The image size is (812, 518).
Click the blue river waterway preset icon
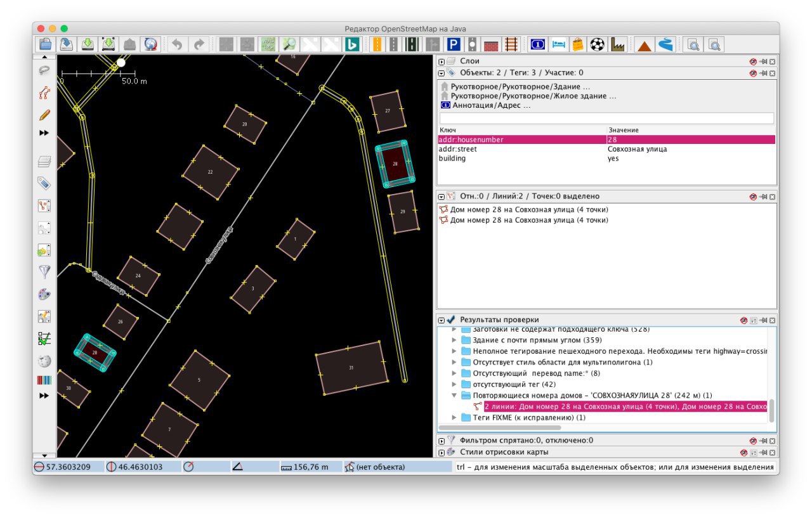click(665, 44)
